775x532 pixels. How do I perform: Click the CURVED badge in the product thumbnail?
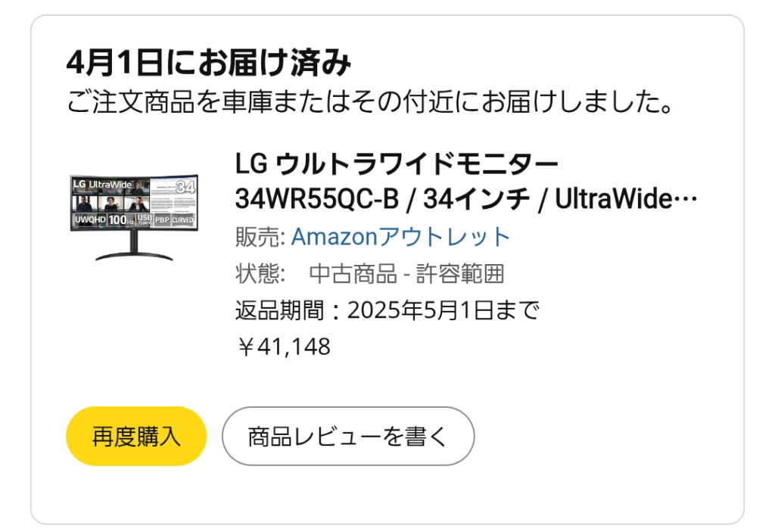click(183, 220)
